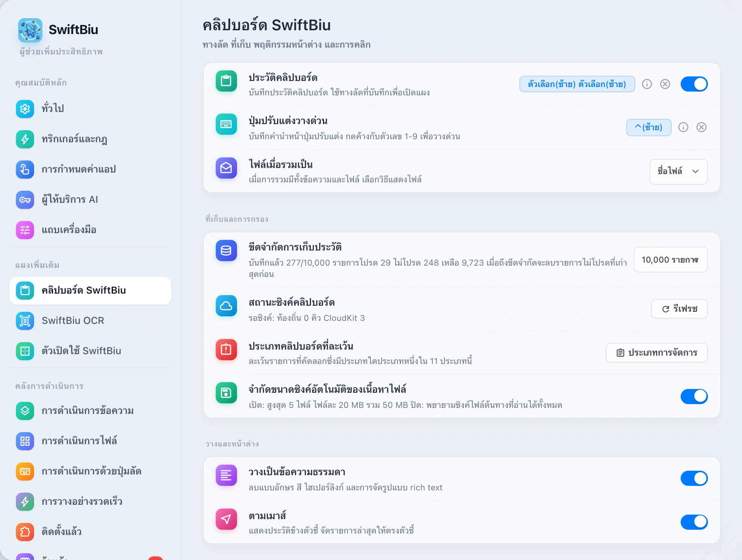The height and width of the screenshot is (560, 742).
Task: Clear the ปุ่มปรับแต่งวางด่วน modifier with X icon
Action: 701,127
